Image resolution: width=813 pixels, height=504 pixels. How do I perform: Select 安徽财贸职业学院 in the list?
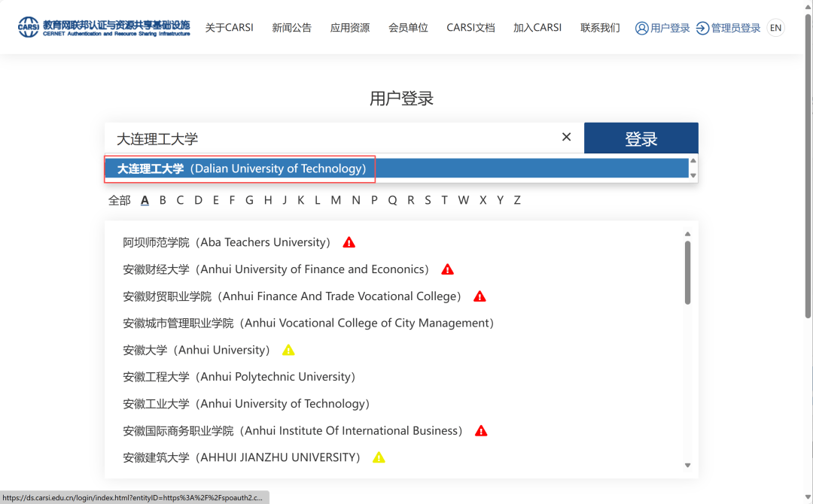[292, 296]
